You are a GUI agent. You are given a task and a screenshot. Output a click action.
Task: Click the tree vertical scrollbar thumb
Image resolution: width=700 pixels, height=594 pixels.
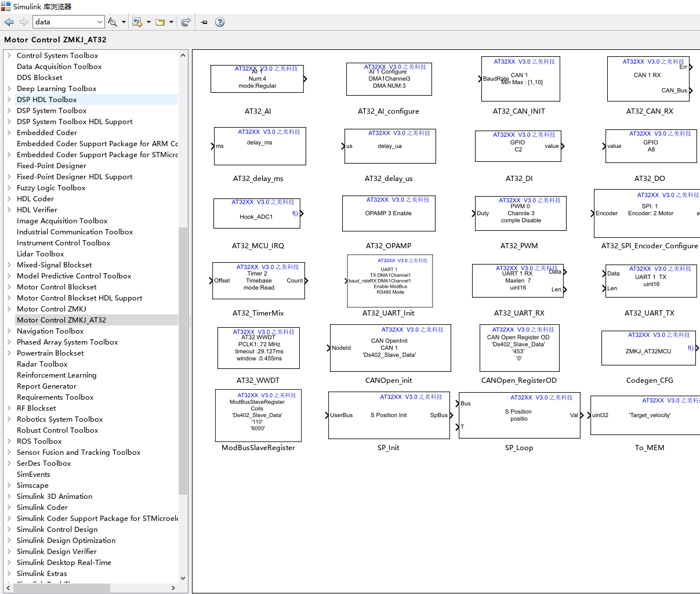183,361
